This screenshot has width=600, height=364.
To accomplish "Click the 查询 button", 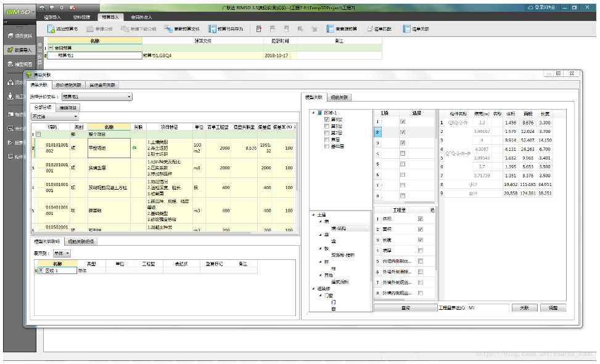I will [406, 308].
